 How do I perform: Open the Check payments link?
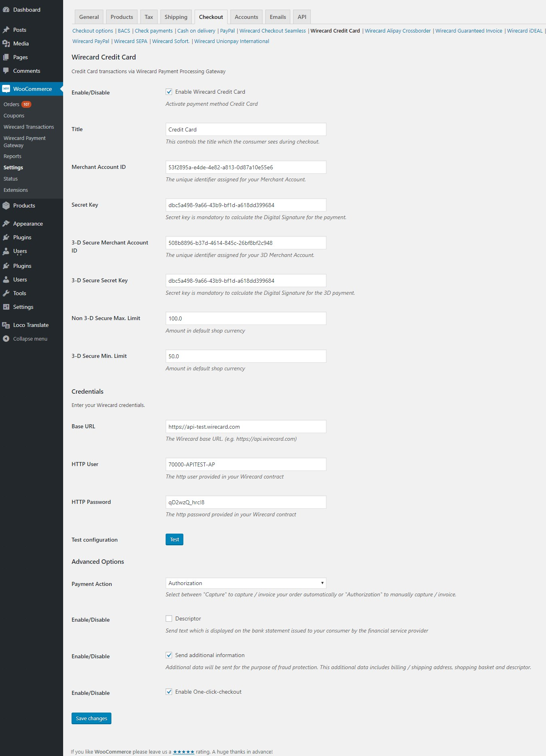(x=154, y=31)
